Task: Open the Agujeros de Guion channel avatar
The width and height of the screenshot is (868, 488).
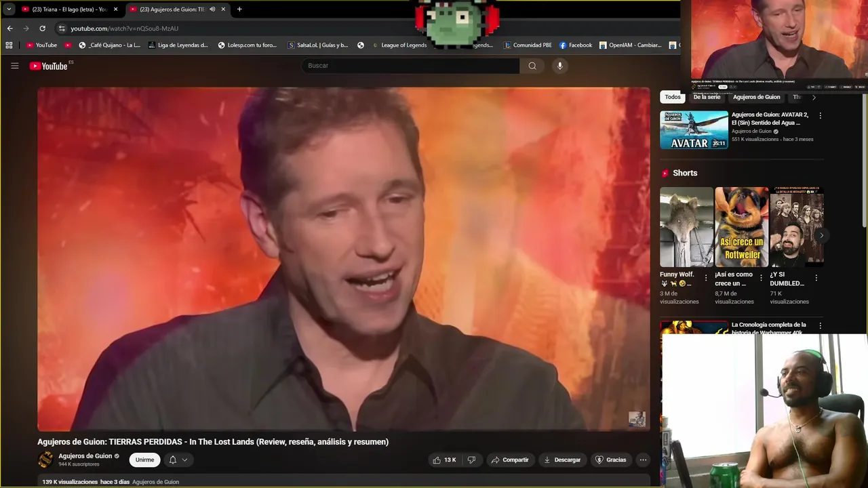Action: click(45, 460)
